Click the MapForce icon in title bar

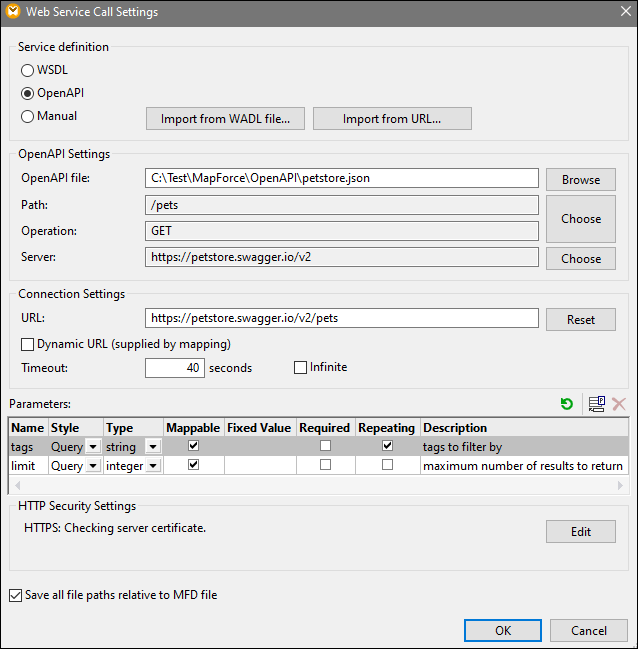click(13, 12)
